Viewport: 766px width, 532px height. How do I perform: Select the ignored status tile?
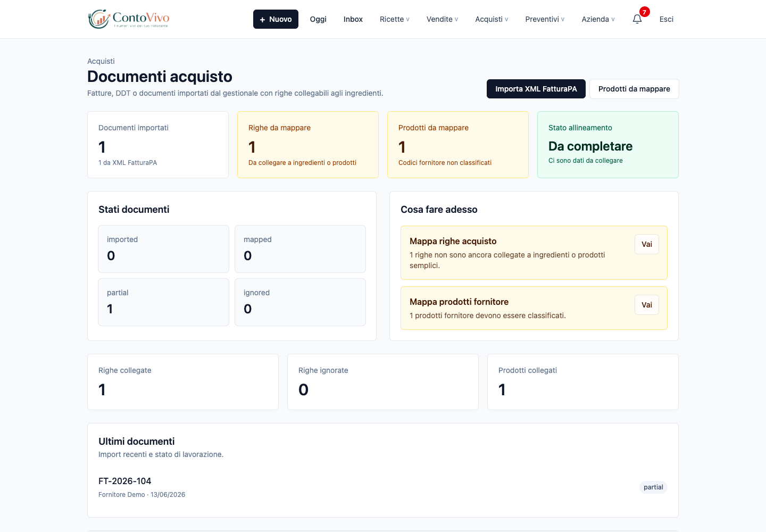pos(300,302)
